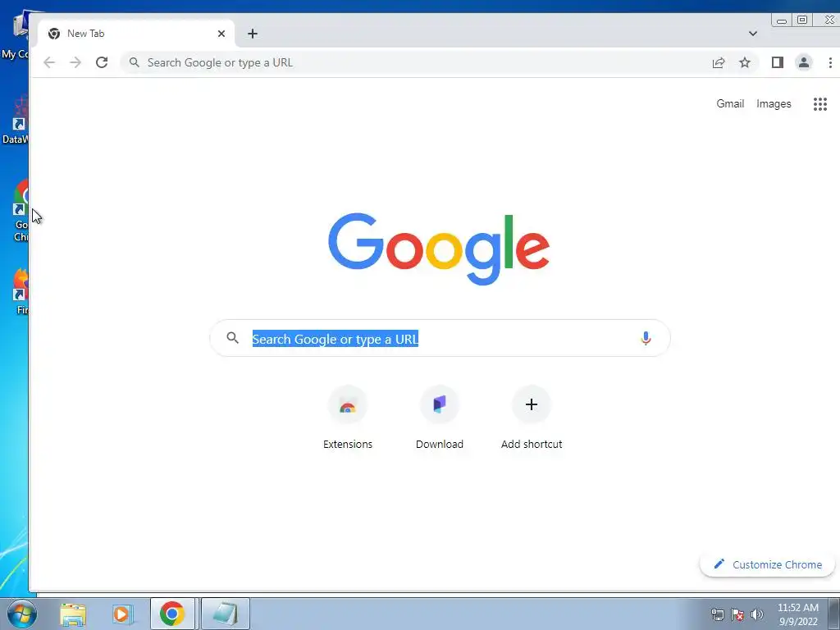The image size is (840, 630).
Task: Open the profile avatar icon
Action: (x=804, y=62)
